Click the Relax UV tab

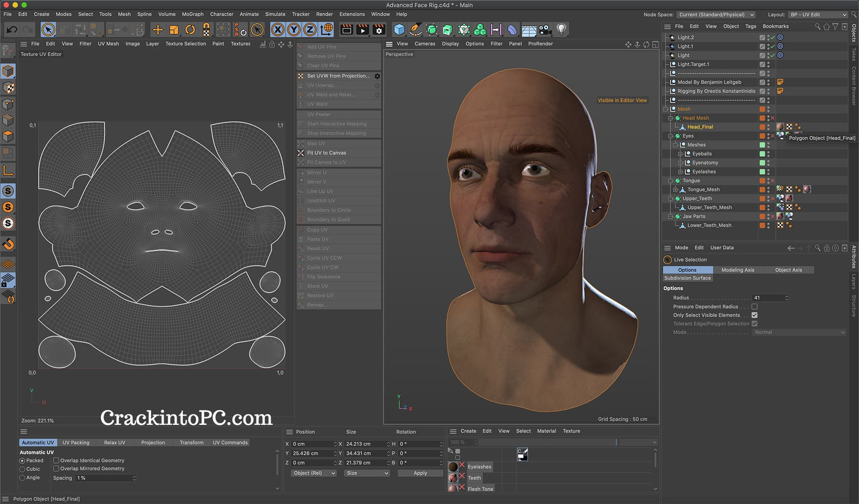click(114, 442)
